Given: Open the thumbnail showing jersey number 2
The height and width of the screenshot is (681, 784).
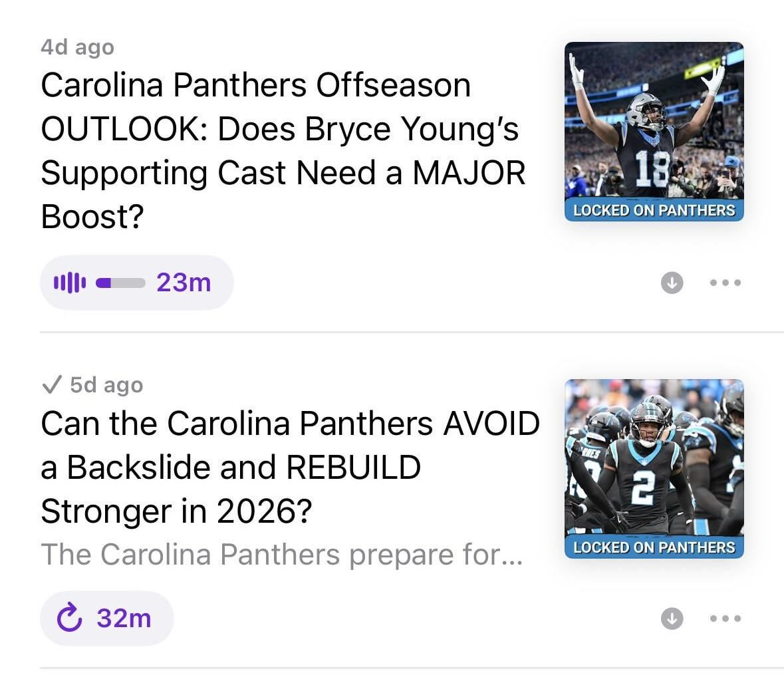Looking at the screenshot, I should click(654, 459).
